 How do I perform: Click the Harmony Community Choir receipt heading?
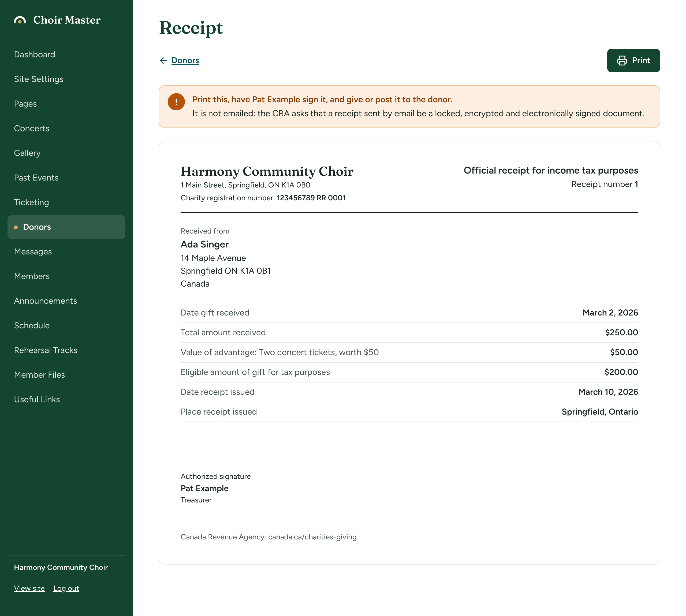click(267, 171)
